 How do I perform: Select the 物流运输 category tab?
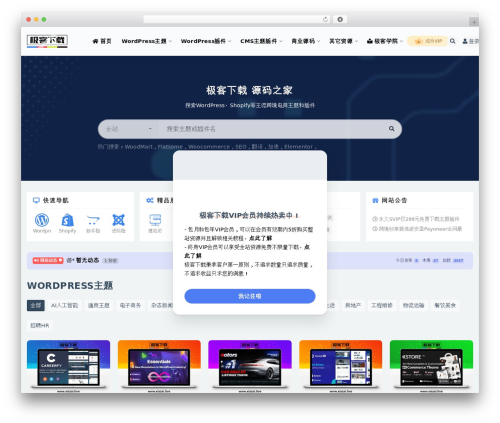(x=414, y=305)
